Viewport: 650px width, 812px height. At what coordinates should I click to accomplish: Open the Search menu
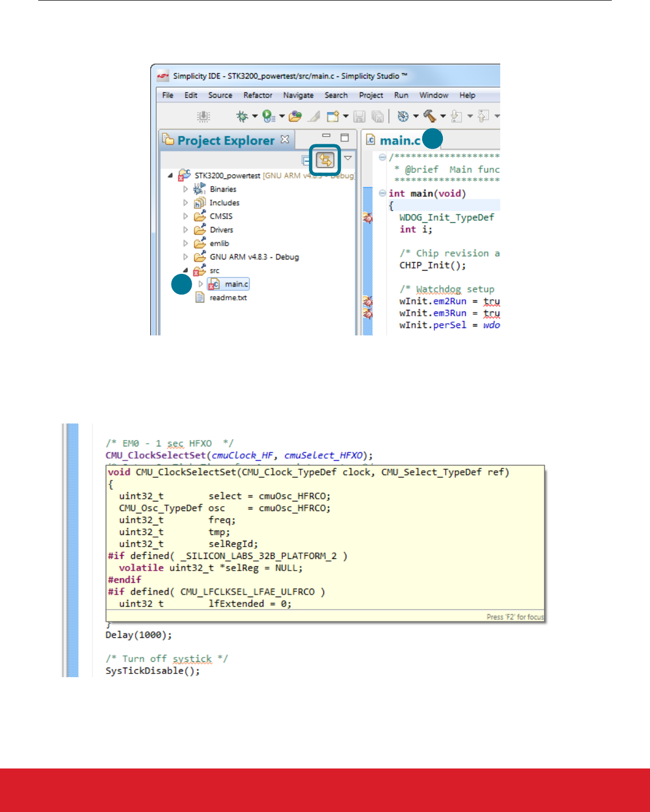[336, 95]
